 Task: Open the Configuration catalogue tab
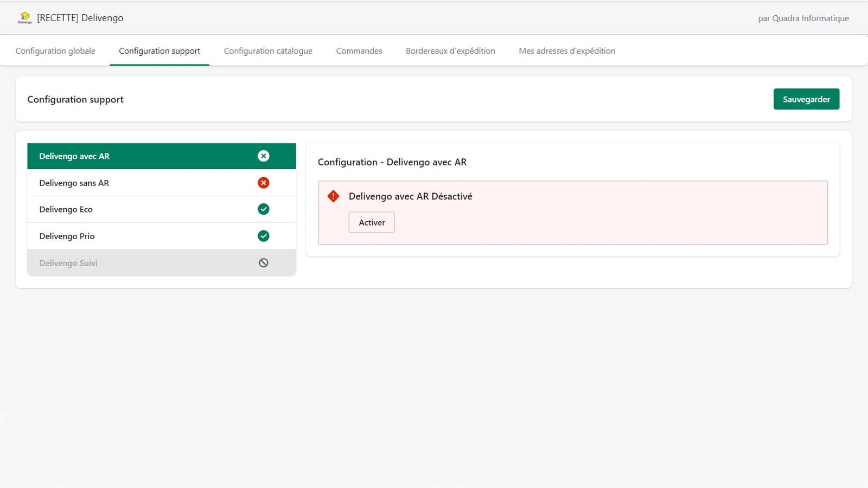268,50
